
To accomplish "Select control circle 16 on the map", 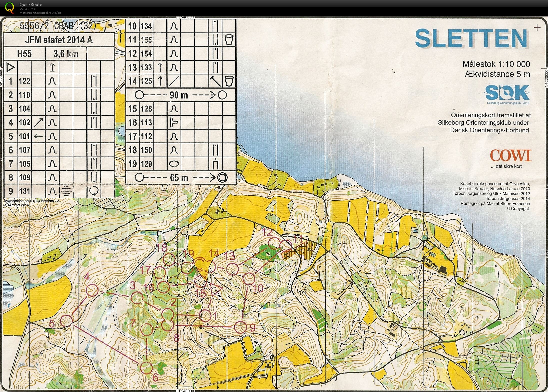I will point(164,287).
